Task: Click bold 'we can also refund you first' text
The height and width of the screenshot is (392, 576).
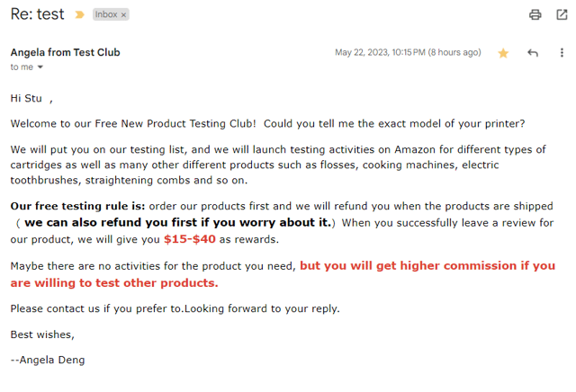Action: pos(177,222)
